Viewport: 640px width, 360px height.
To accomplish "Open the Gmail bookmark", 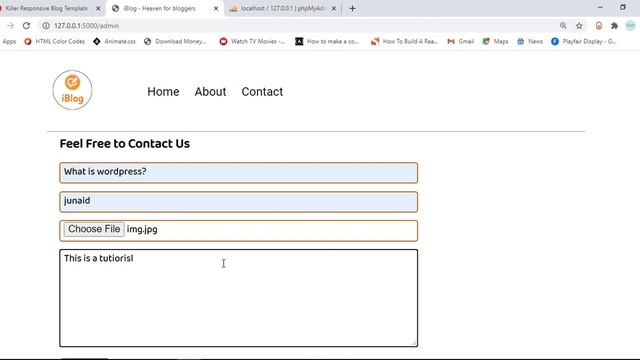I will pyautogui.click(x=461, y=42).
